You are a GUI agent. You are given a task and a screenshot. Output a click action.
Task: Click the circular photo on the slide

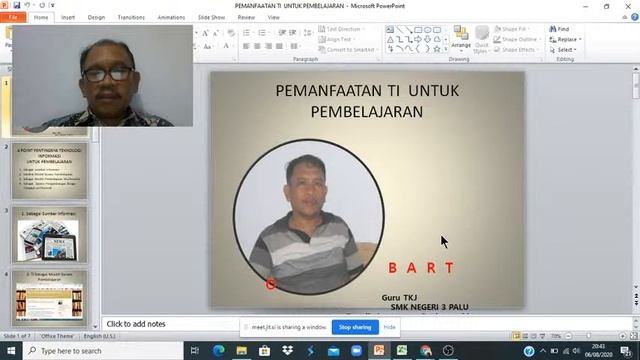pyautogui.click(x=309, y=216)
